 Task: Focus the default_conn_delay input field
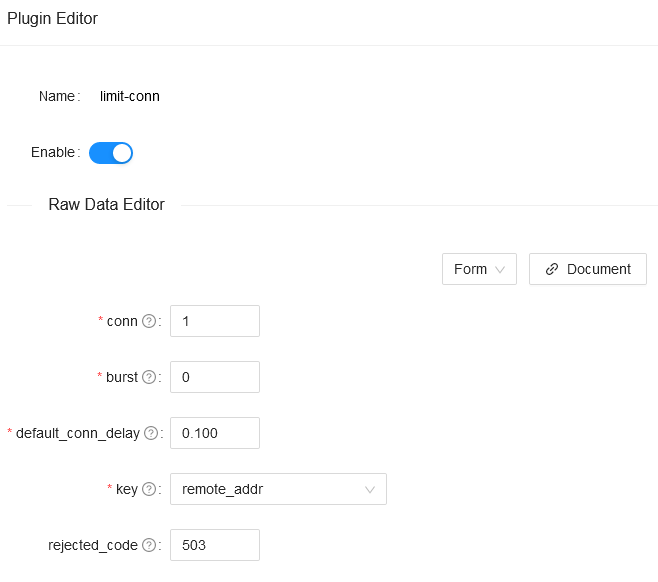pyautogui.click(x=215, y=433)
